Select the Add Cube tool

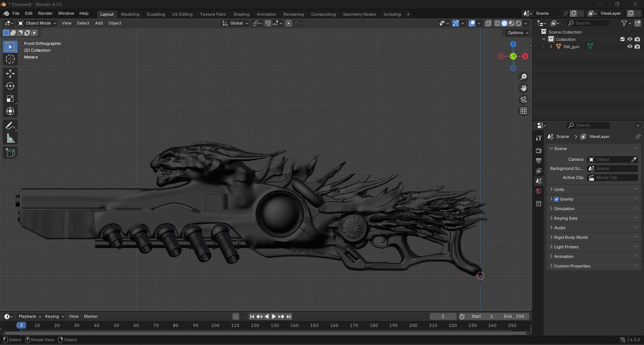click(10, 153)
